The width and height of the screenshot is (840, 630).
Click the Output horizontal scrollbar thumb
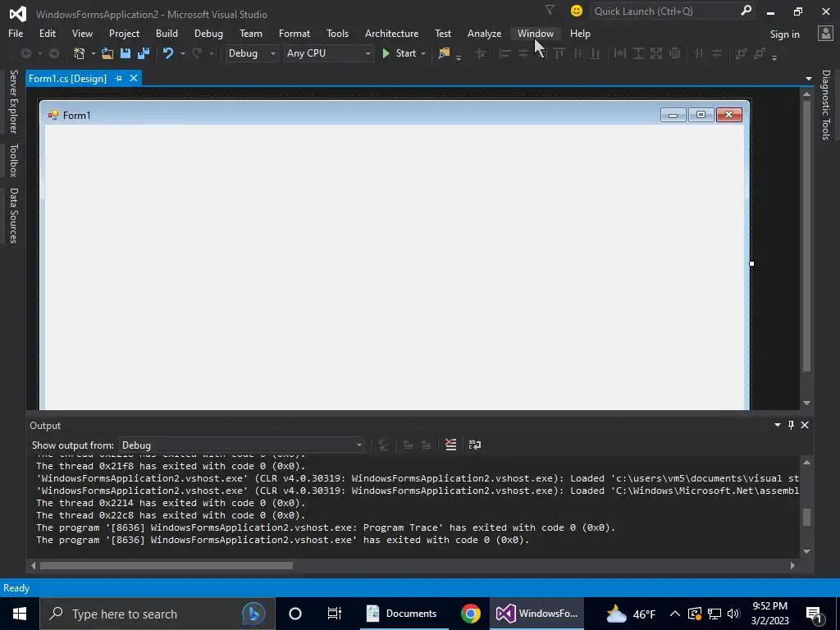tap(167, 566)
